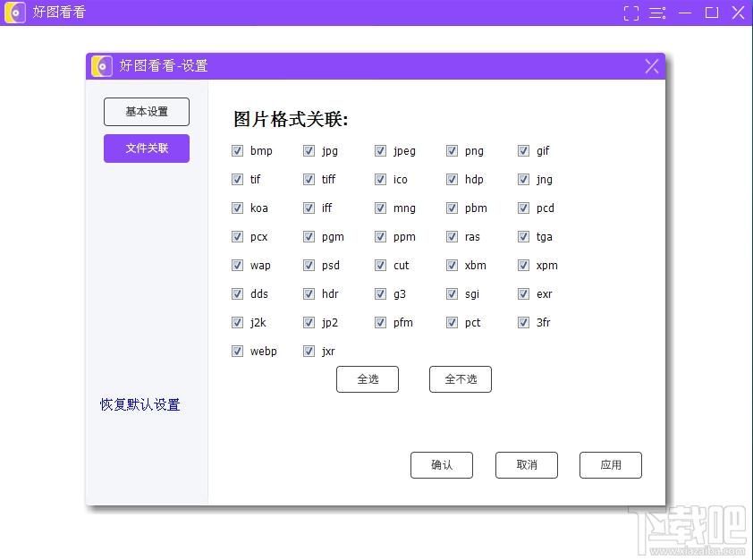Toggle the jpg format checkbox

309,151
